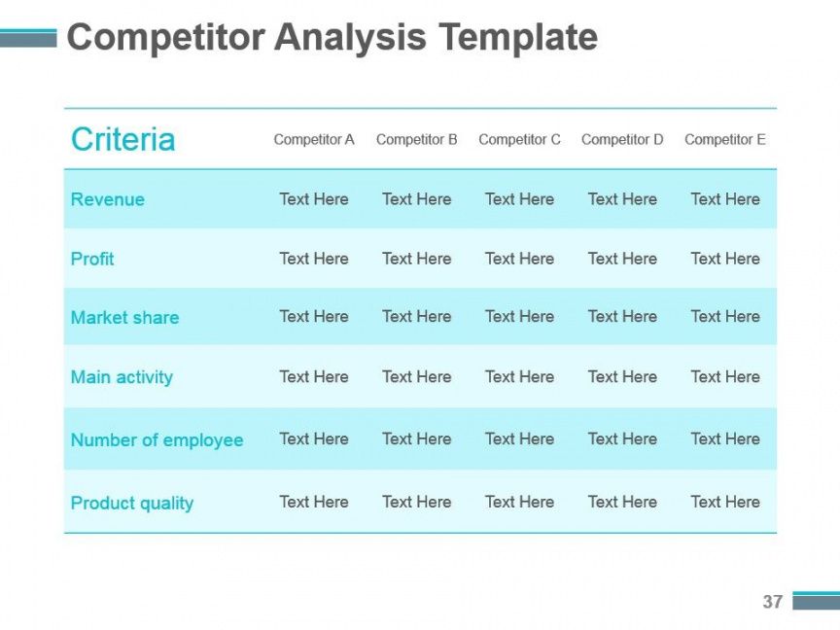Click Market share cell under Competitor E
840x630 pixels.
click(725, 317)
